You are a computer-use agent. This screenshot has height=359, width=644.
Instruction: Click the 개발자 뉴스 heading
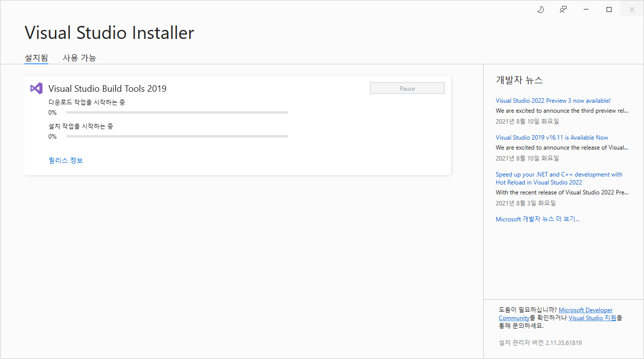click(x=519, y=80)
